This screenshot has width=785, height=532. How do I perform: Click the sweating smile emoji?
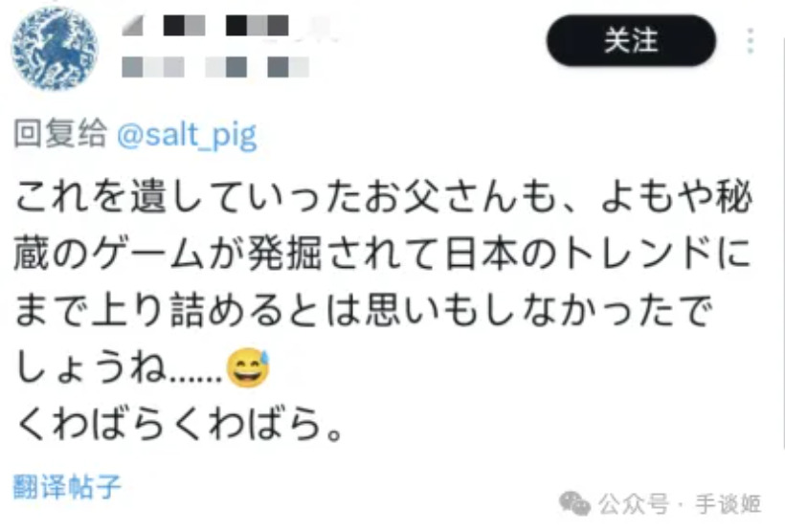(248, 368)
